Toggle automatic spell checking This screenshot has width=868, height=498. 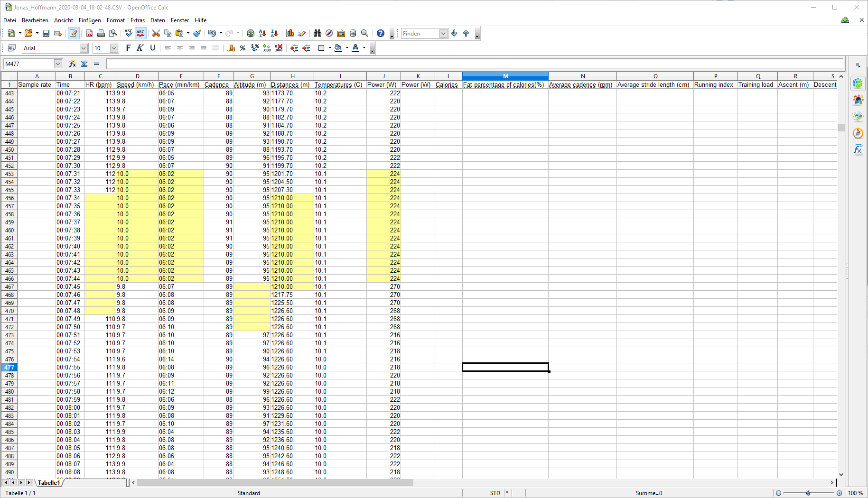tap(140, 33)
